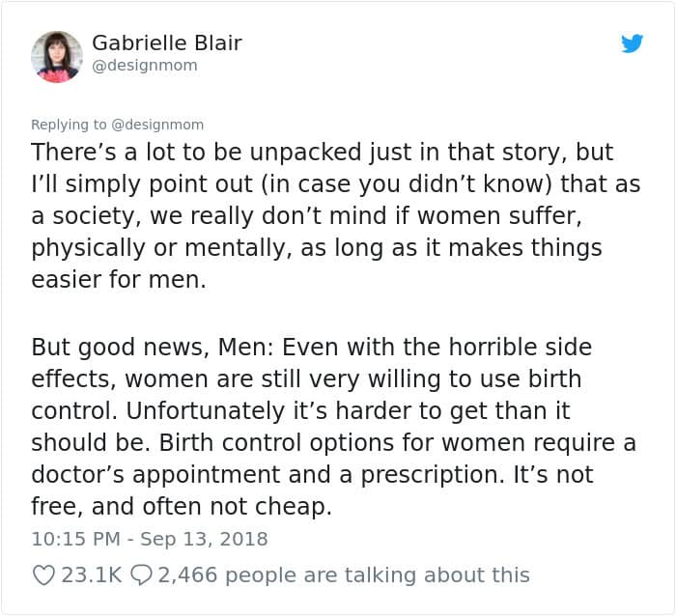
Task: Click the 'Replying to' label text
Action: [x=69, y=125]
